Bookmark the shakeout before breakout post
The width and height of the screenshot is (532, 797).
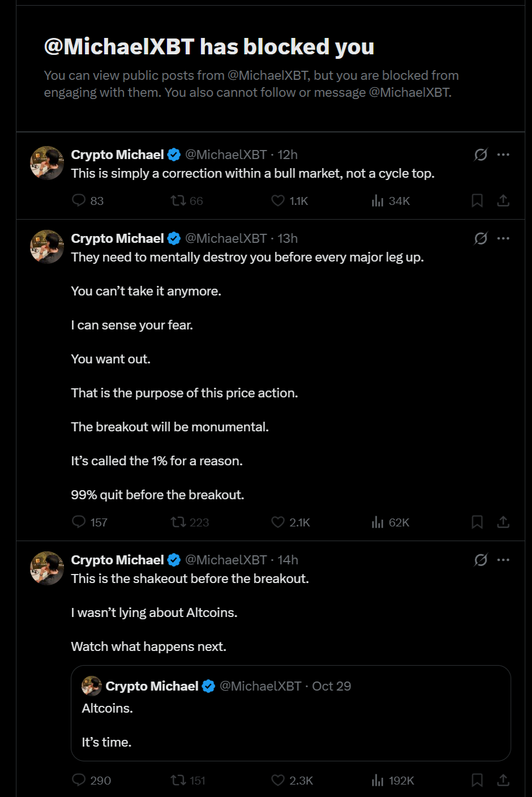tap(477, 781)
